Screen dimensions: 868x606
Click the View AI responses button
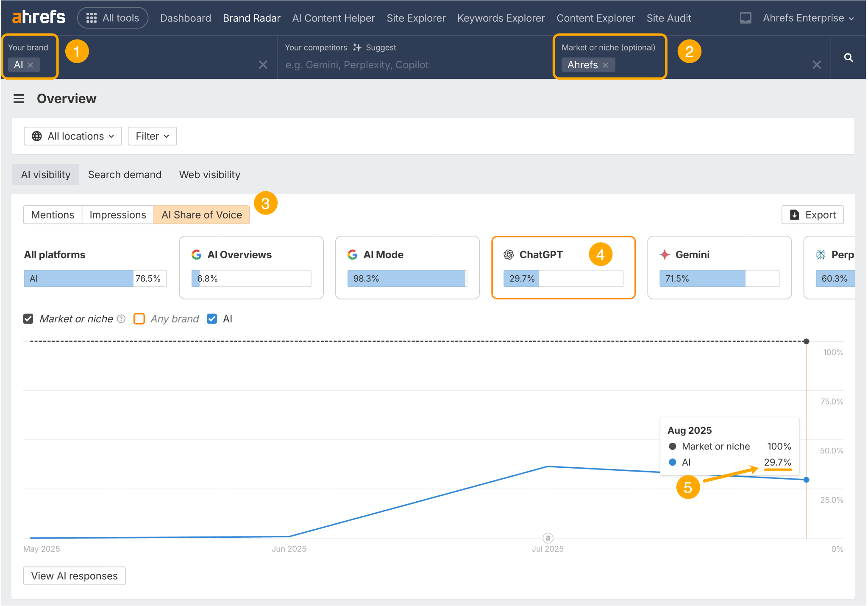click(74, 576)
